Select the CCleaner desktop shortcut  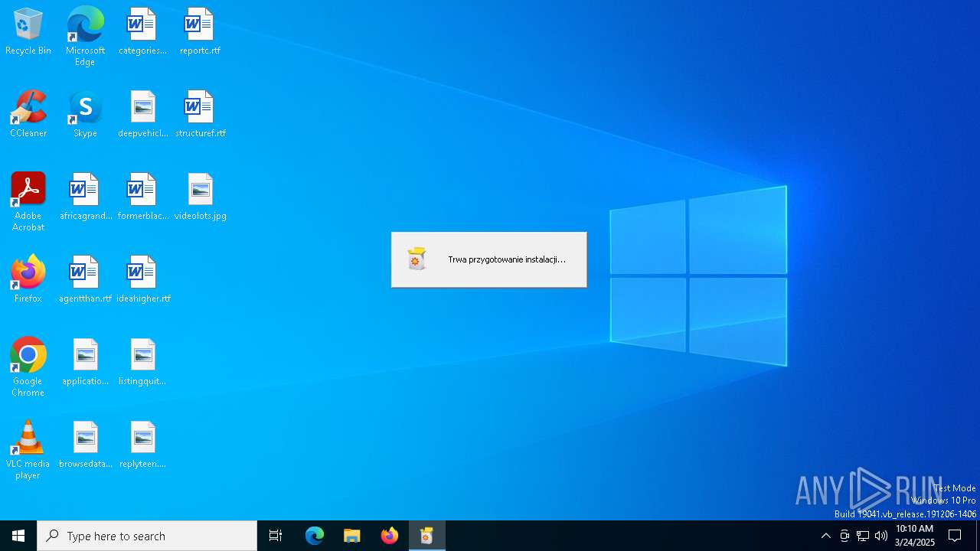pos(28,114)
